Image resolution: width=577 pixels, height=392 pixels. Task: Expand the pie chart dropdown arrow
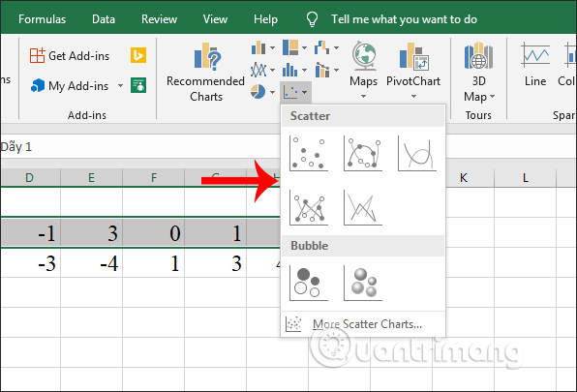[272, 92]
